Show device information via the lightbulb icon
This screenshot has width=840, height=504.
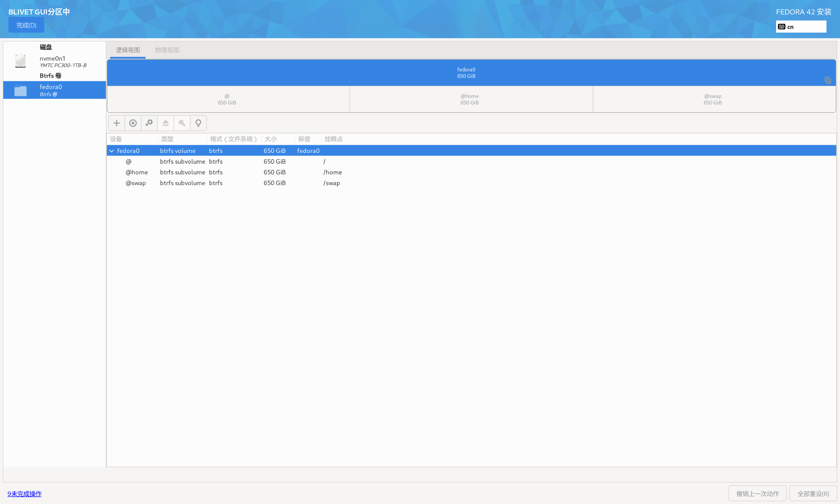pos(198,123)
